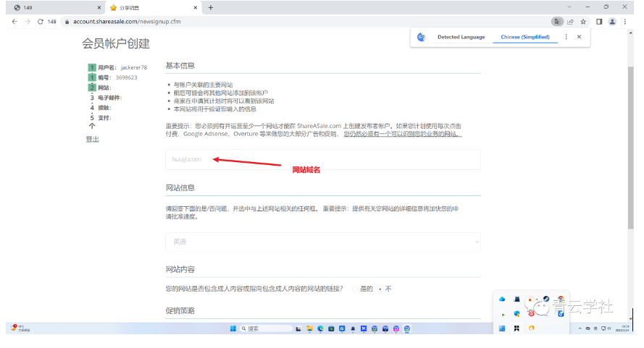Open translate popup three-dot options menu

pyautogui.click(x=566, y=37)
